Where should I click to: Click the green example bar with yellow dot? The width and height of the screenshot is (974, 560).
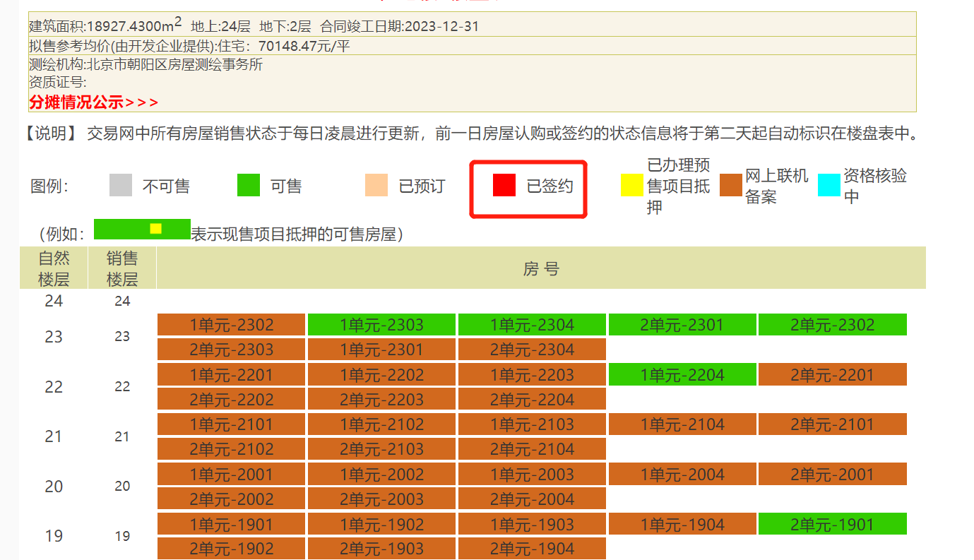click(141, 230)
